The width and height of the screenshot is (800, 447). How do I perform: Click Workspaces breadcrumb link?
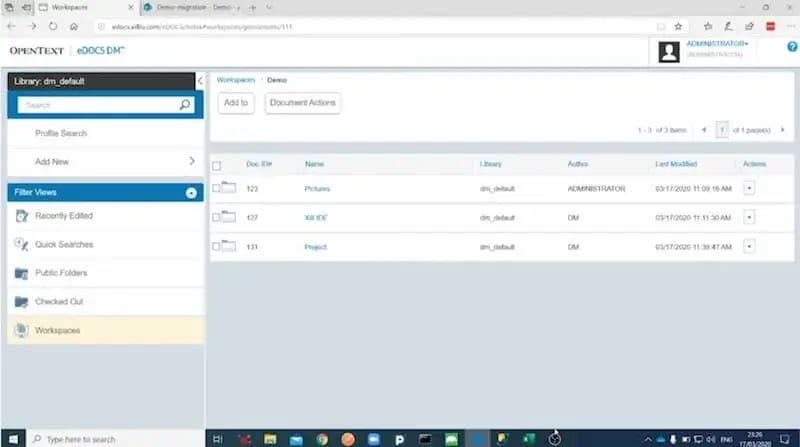click(x=236, y=80)
